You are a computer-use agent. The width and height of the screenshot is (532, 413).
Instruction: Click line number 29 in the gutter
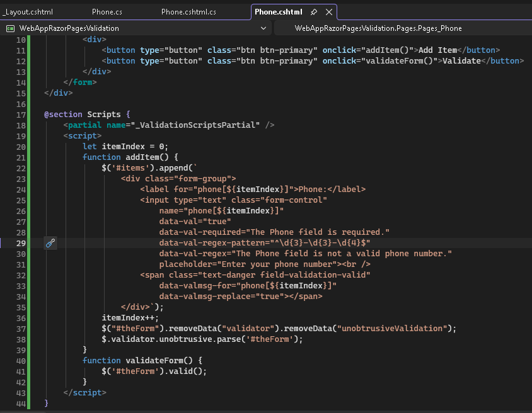(x=21, y=243)
